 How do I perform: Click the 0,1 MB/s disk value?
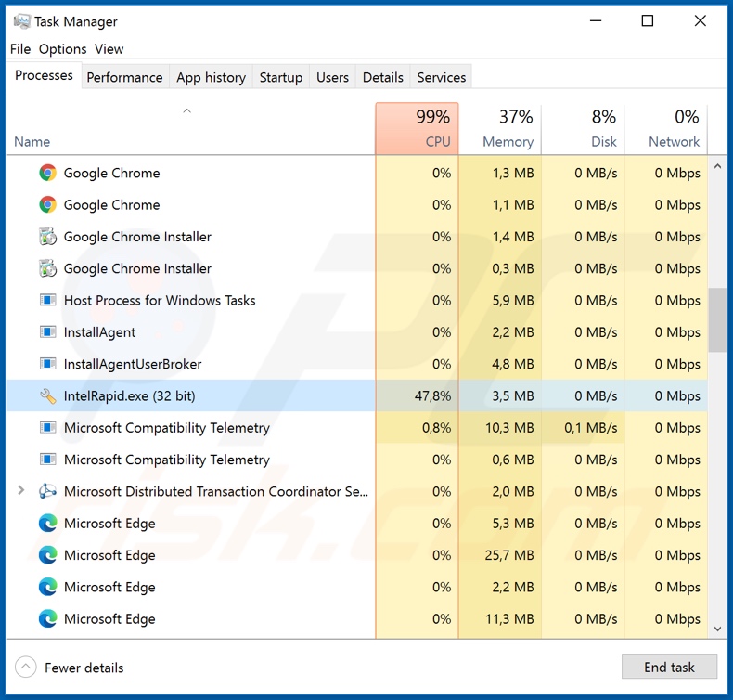[x=590, y=428]
